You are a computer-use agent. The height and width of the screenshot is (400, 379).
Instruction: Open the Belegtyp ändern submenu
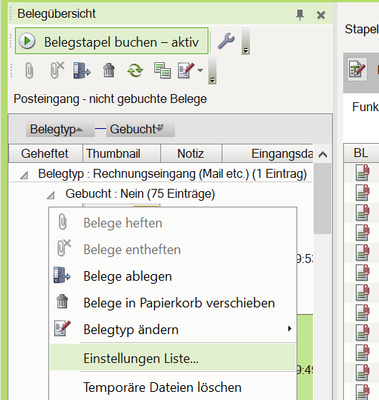pyautogui.click(x=173, y=329)
